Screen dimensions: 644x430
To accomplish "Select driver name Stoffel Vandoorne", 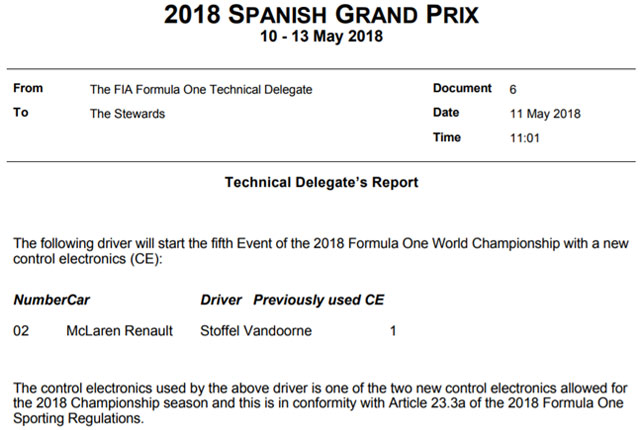I will click(x=256, y=330).
